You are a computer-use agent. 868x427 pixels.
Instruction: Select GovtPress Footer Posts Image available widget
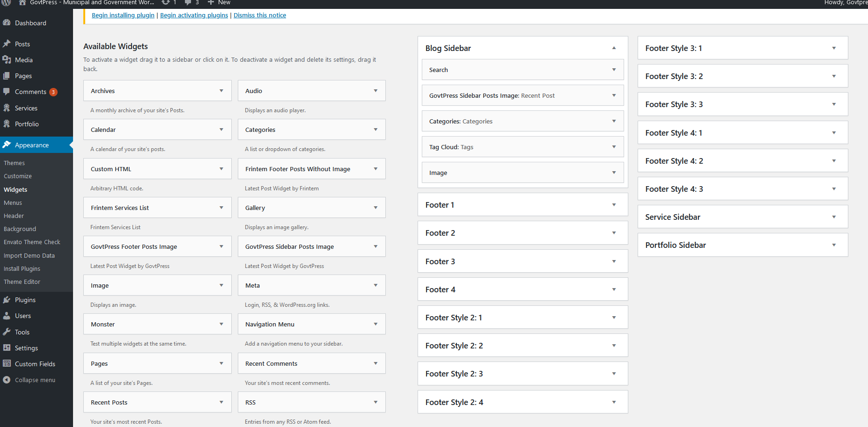pyautogui.click(x=157, y=246)
